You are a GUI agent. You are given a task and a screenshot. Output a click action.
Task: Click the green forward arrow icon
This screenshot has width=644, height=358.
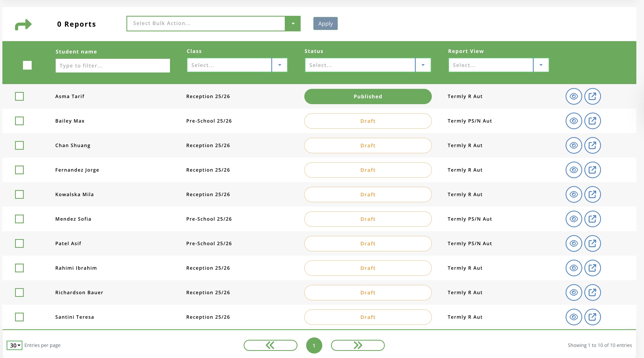[x=23, y=25]
